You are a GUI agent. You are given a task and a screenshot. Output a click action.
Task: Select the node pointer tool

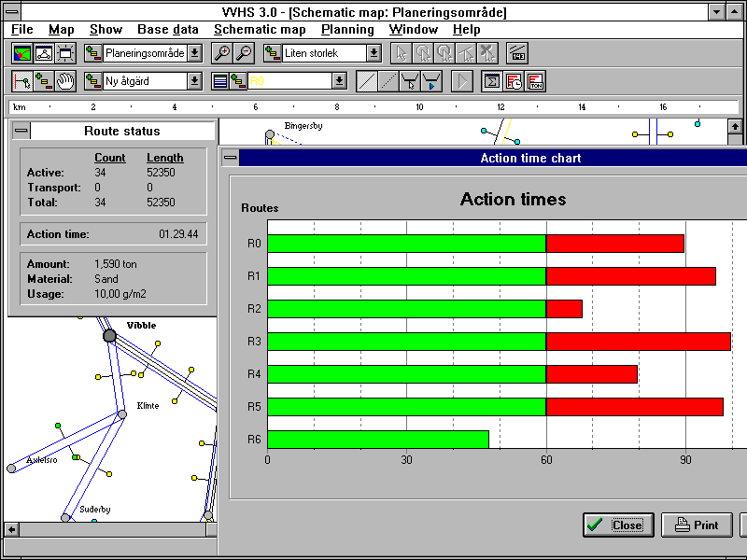(x=21, y=81)
